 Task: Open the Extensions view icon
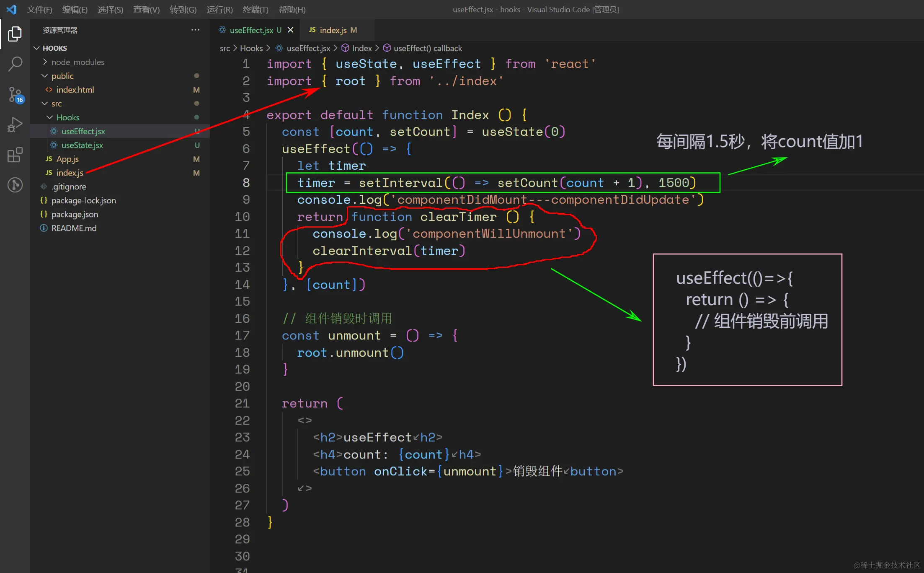15,155
